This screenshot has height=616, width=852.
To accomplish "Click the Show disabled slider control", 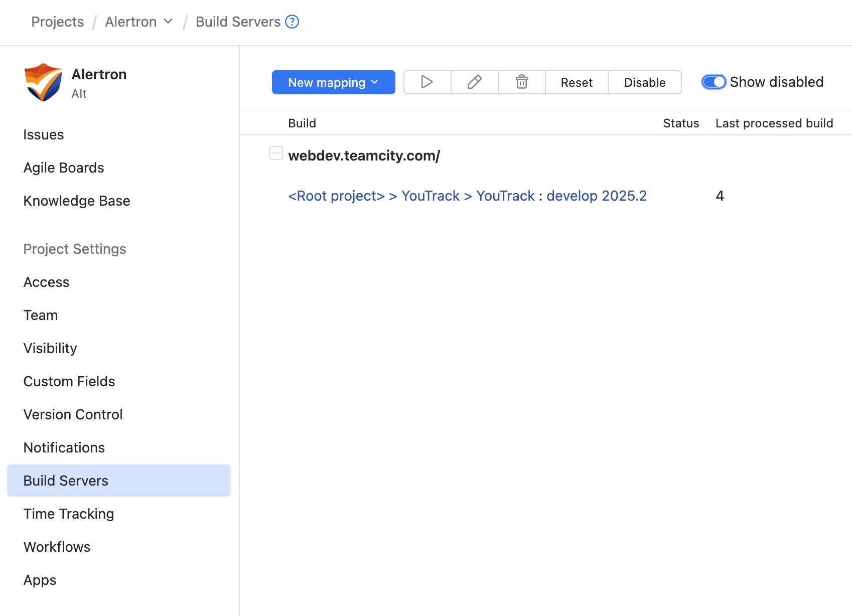I will tap(713, 82).
